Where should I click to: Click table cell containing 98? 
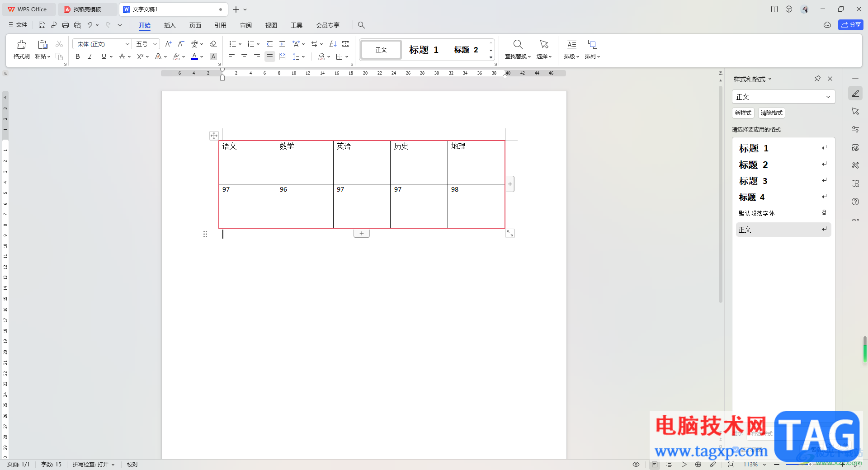(476, 206)
